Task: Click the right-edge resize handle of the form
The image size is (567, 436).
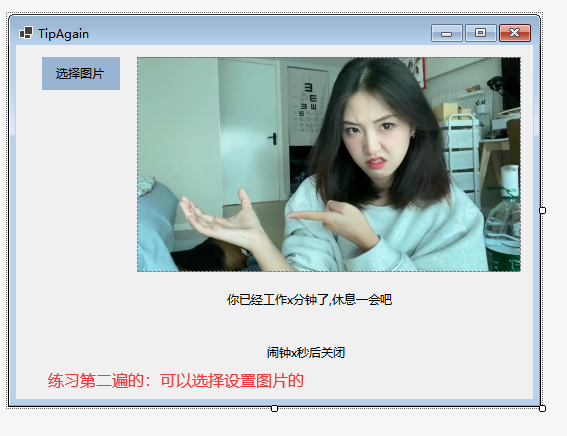Action: click(542, 210)
